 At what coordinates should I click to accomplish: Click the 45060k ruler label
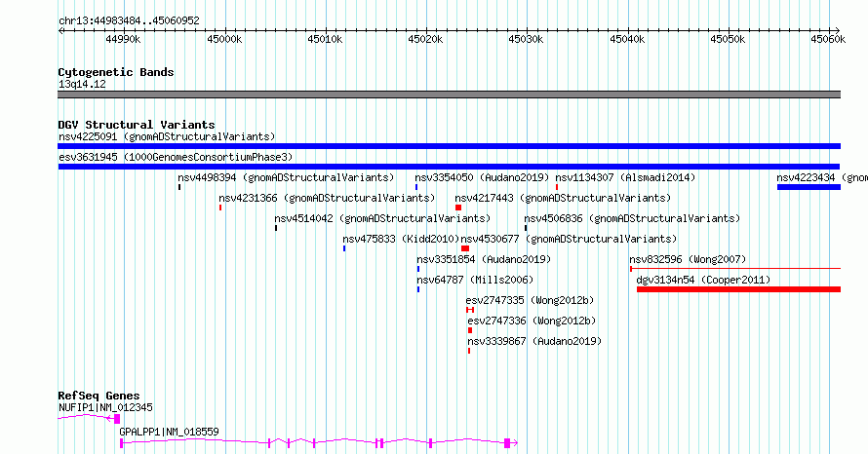tap(828, 39)
